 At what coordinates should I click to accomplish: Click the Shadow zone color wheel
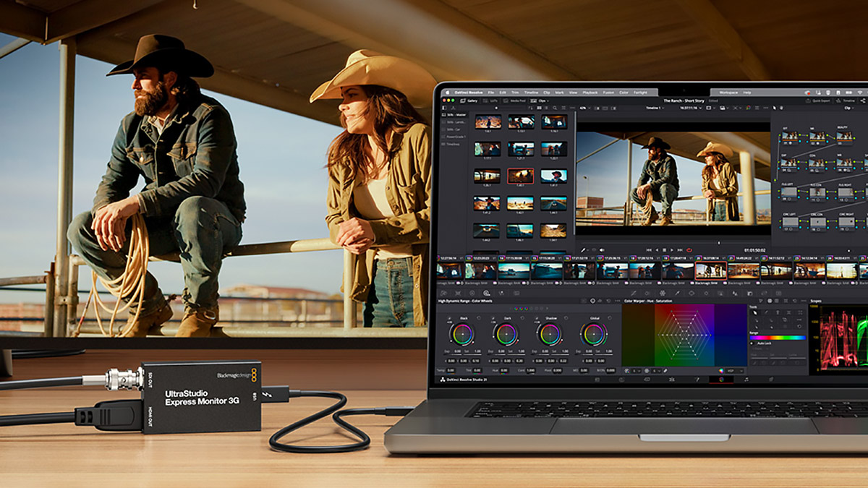click(550, 334)
